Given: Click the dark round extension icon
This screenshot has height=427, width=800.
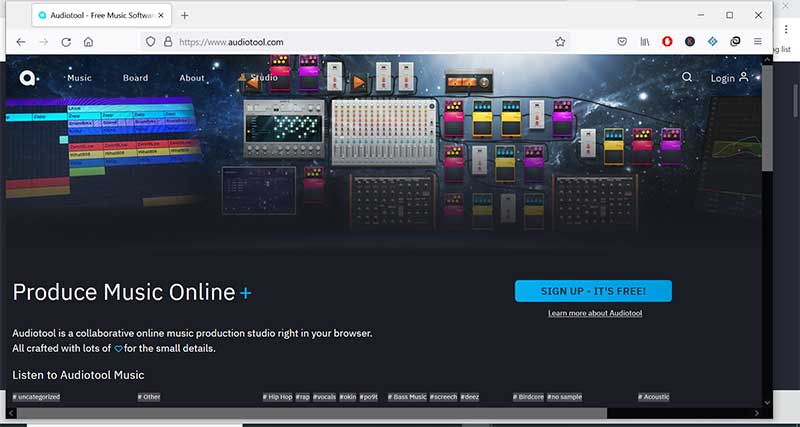Looking at the screenshot, I should point(690,42).
